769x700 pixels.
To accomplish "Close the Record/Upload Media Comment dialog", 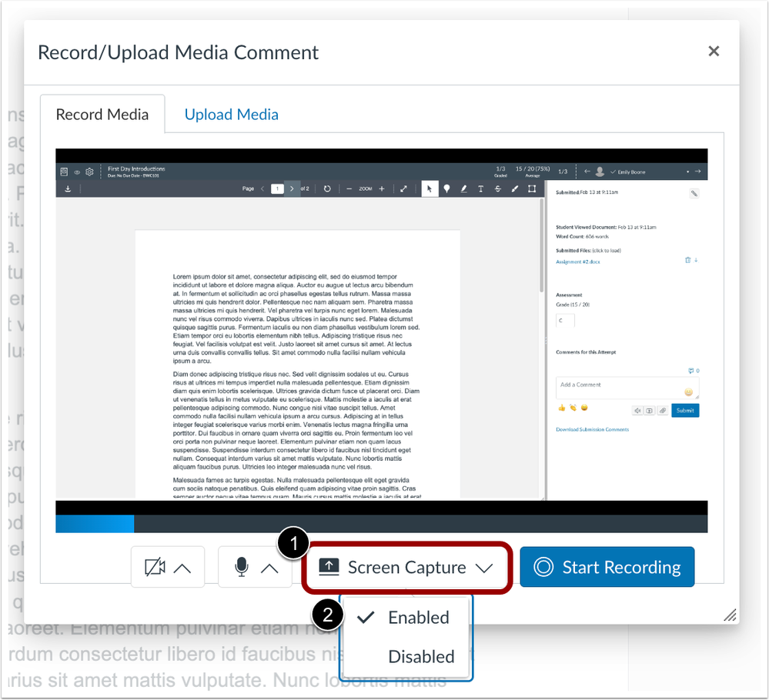I will click(714, 52).
